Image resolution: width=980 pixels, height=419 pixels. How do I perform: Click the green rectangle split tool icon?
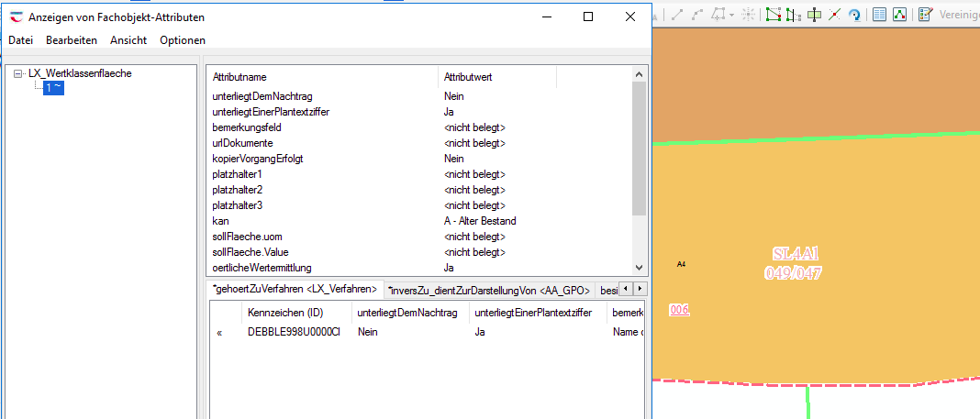click(x=813, y=15)
